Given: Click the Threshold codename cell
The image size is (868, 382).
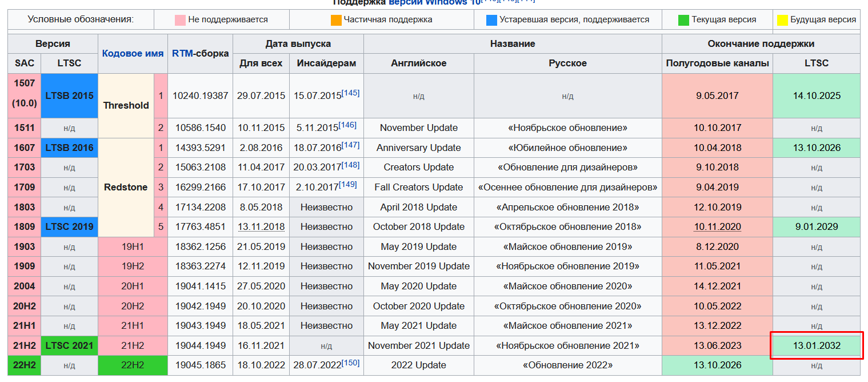Looking at the screenshot, I should pos(126,105).
